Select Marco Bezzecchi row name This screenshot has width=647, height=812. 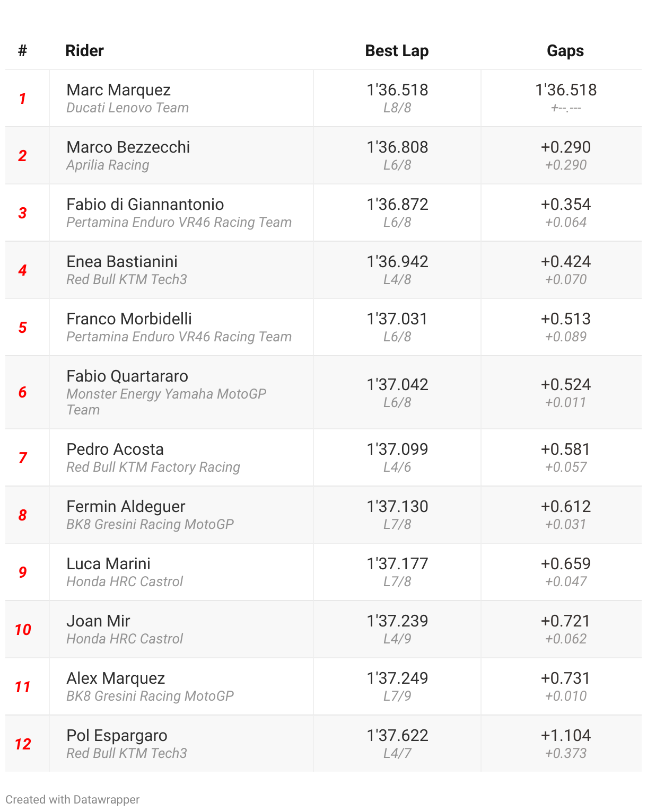128,147
